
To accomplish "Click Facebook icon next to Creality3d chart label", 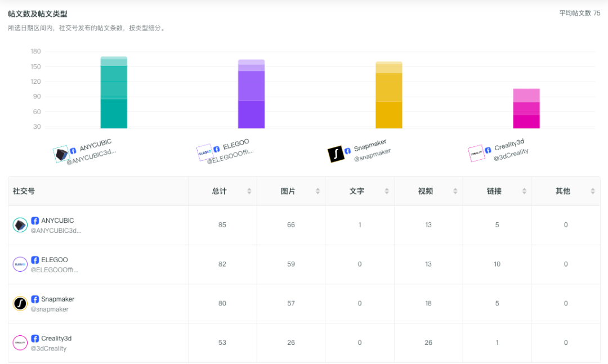I will point(488,150).
